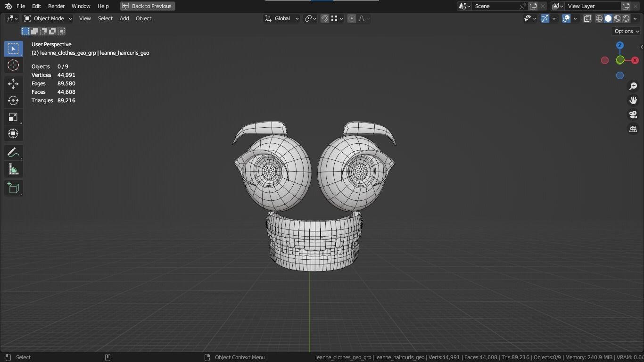Open the transform pivot point dropdown

coord(310,18)
